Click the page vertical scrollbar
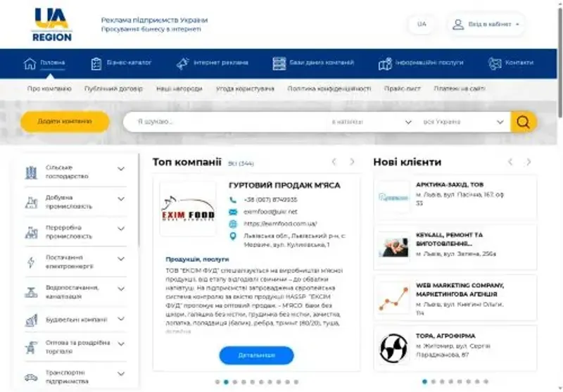 coord(559,63)
